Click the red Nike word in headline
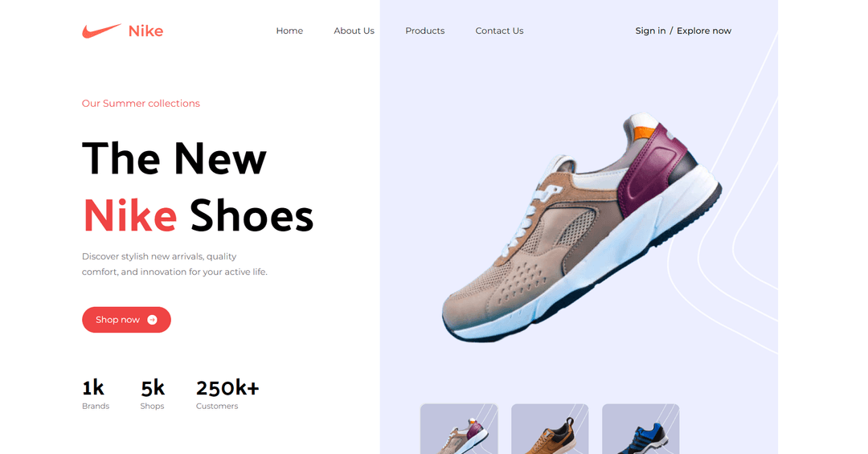 pos(130,216)
